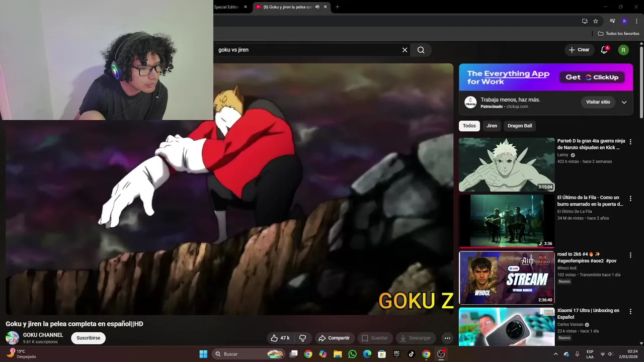The height and width of the screenshot is (362, 644).
Task: Open the YouTube account avatar menu
Action: (x=623, y=50)
